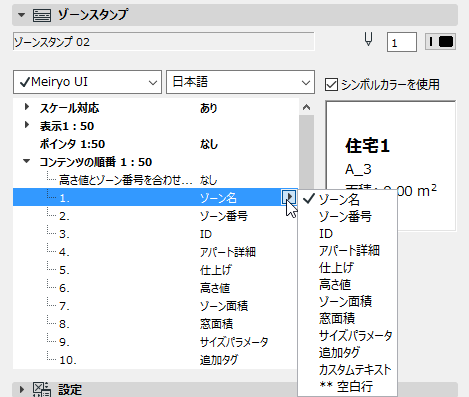Choose 仕上げ in the popup menu

point(347,268)
